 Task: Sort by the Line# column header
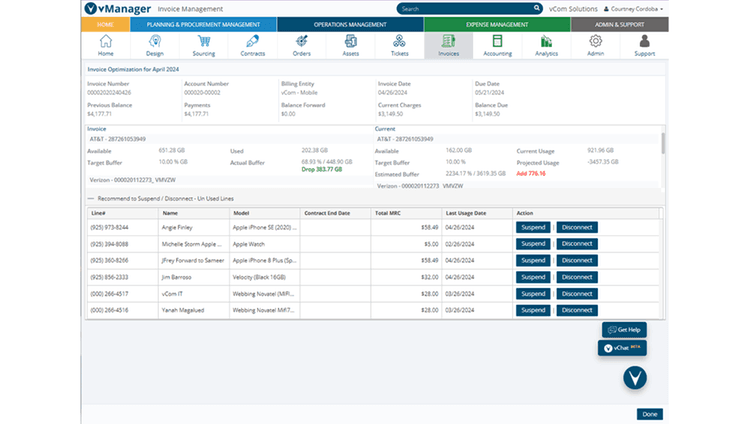coord(122,213)
